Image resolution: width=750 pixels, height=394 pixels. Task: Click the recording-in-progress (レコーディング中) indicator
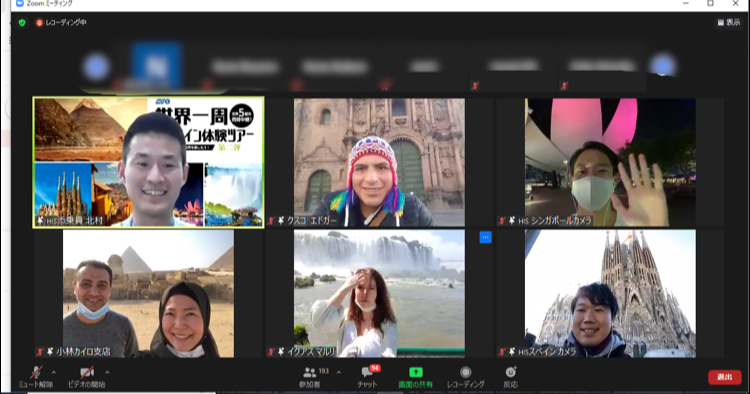pyautogui.click(x=61, y=22)
